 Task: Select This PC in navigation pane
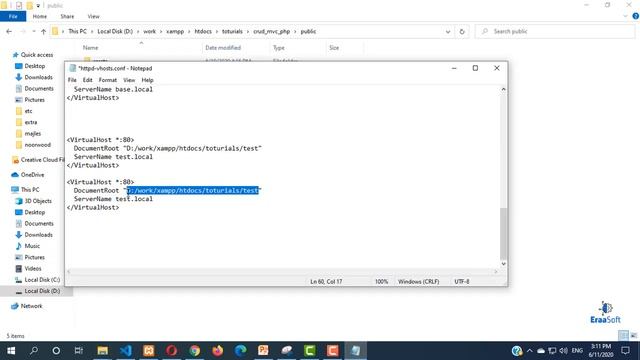click(30, 189)
